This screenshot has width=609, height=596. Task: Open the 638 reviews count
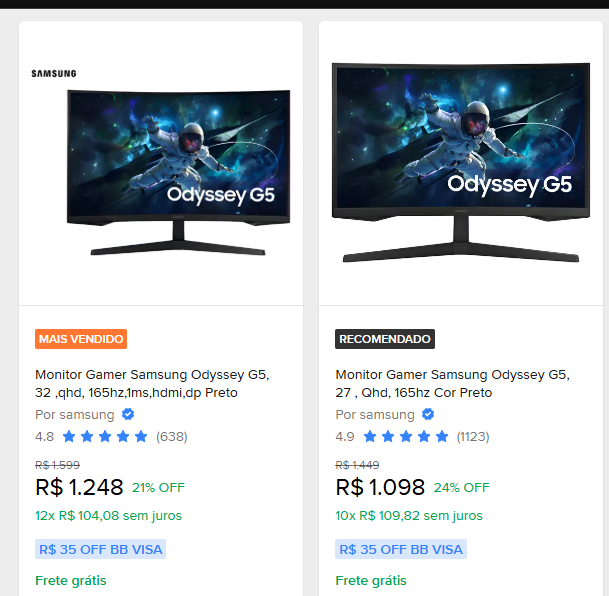(171, 436)
